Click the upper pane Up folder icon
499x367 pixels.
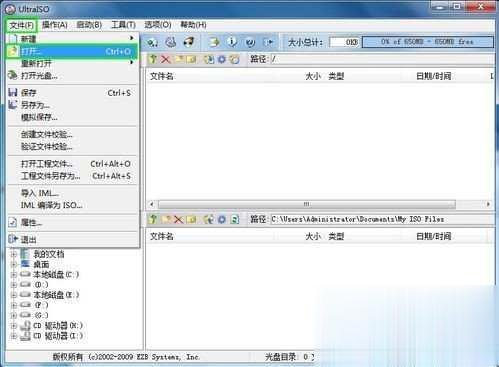pos(153,59)
